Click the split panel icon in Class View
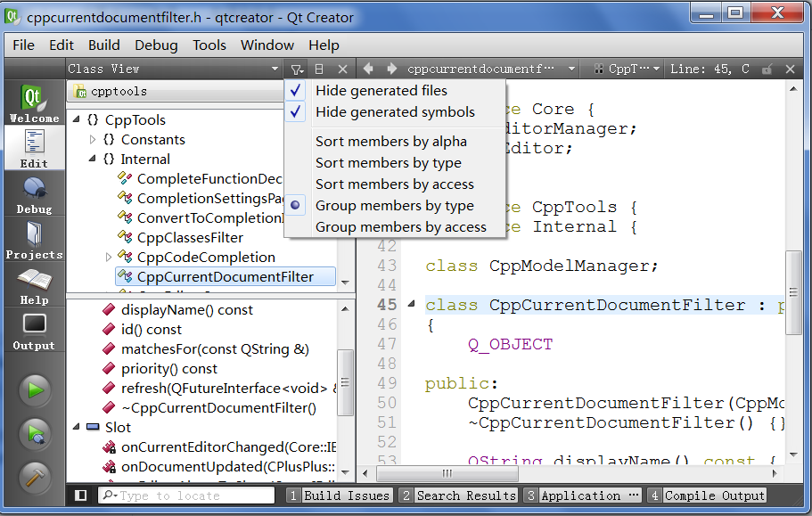Screen dimensions: 812x516 pos(319,69)
